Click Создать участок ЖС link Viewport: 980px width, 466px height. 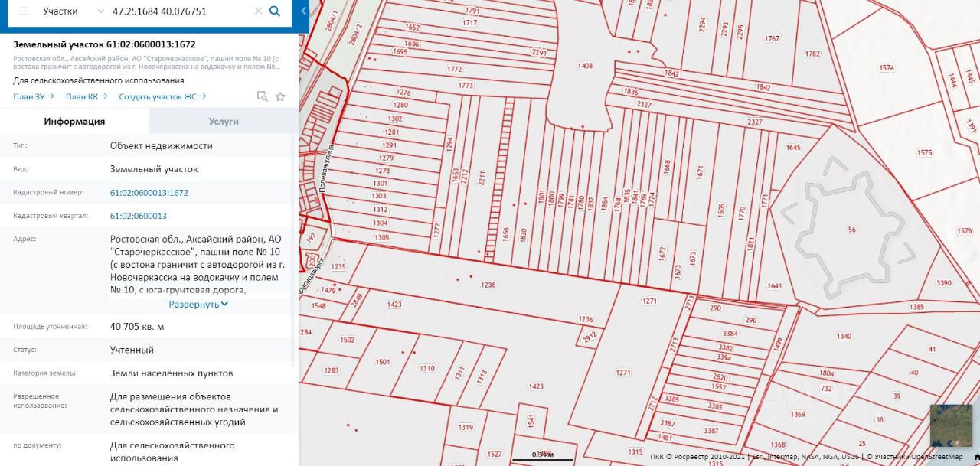[162, 96]
